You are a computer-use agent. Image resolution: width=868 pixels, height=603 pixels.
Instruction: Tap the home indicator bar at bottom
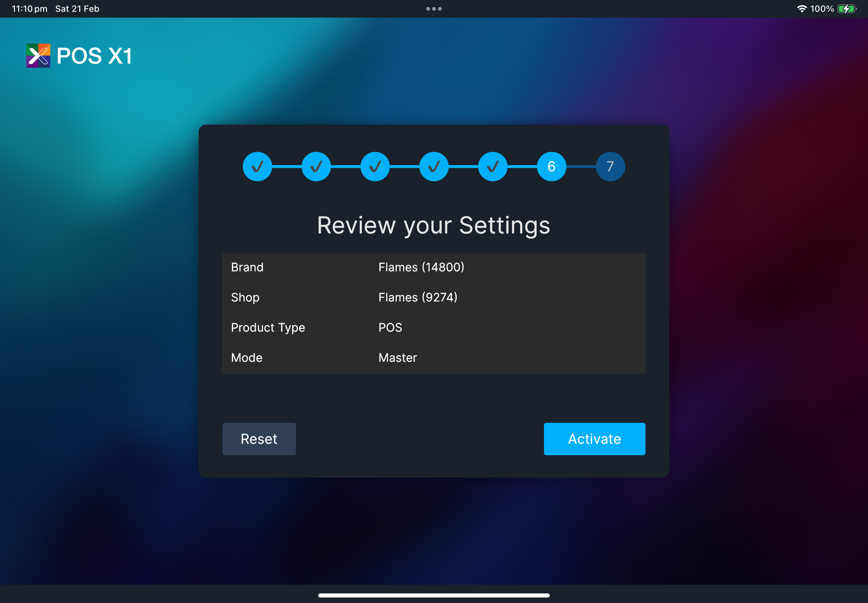point(434,596)
